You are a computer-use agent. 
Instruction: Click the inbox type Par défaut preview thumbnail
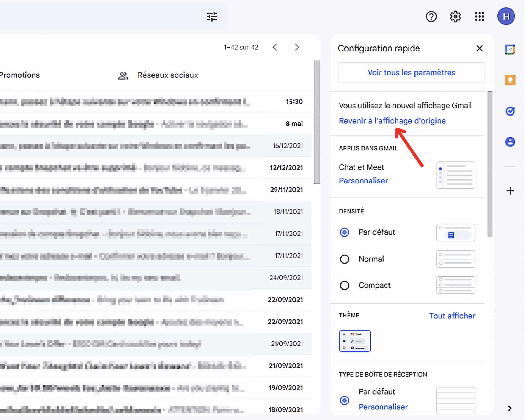tap(456, 401)
